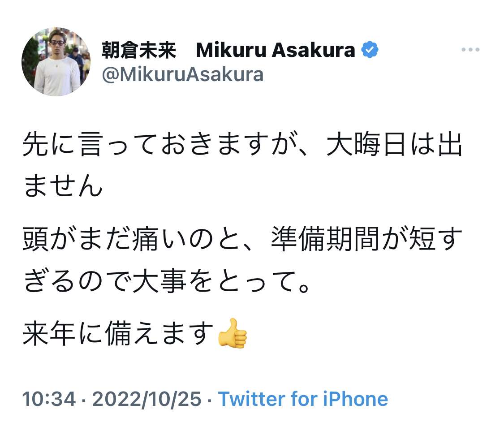Open the @MikuruAsakura handle link
Viewport: 504px width, 422px height.
click(x=183, y=74)
